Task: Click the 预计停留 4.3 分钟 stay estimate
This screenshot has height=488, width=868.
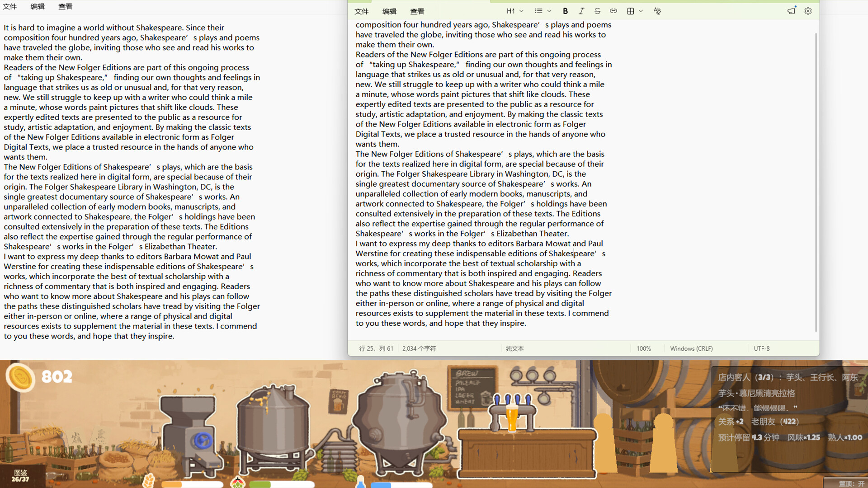Action: [749, 437]
